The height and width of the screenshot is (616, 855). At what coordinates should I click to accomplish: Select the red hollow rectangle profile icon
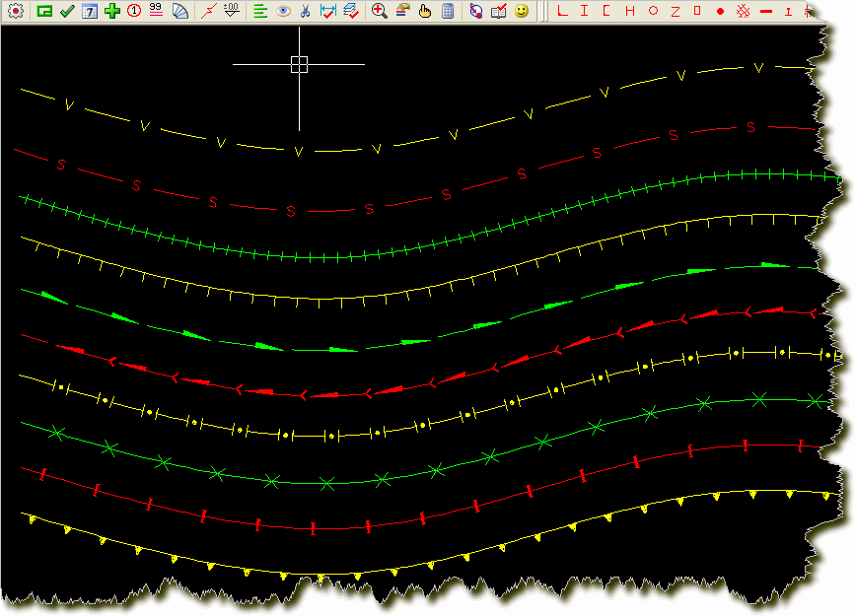tap(697, 11)
